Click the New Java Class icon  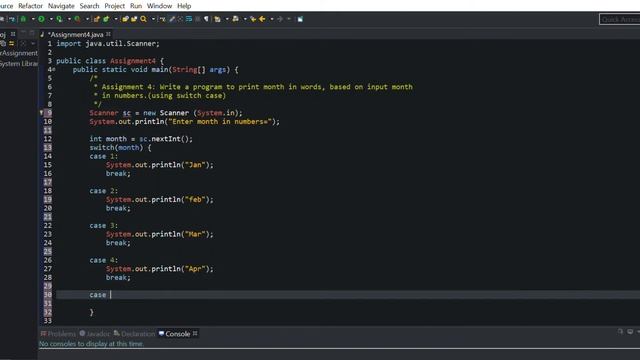pos(106,19)
